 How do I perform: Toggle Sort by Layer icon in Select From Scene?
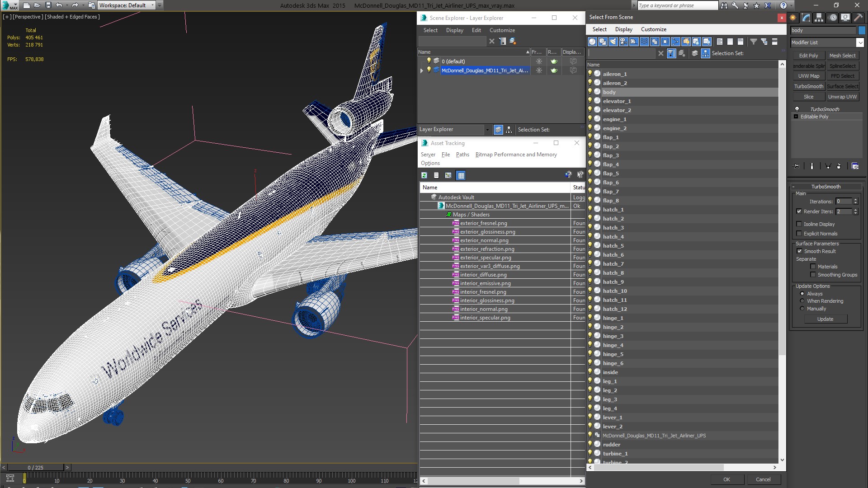tap(695, 53)
